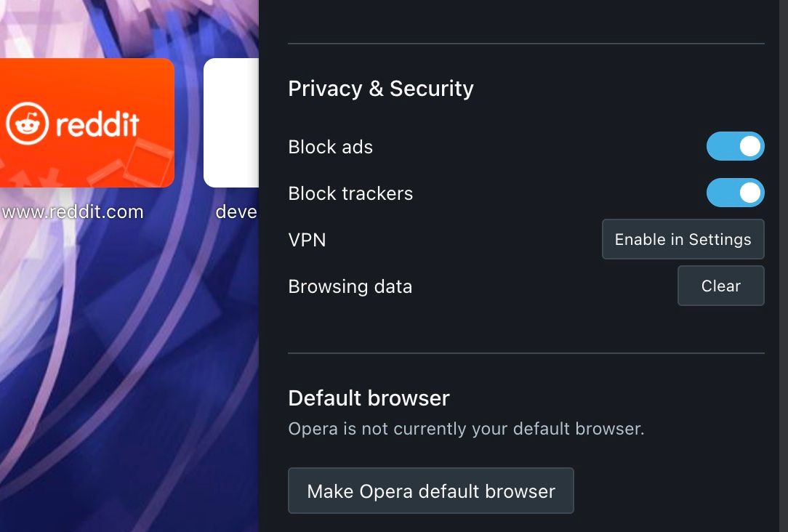Image resolution: width=788 pixels, height=532 pixels.
Task: Click the "Opera is not currently your default browser" text
Action: [466, 429]
